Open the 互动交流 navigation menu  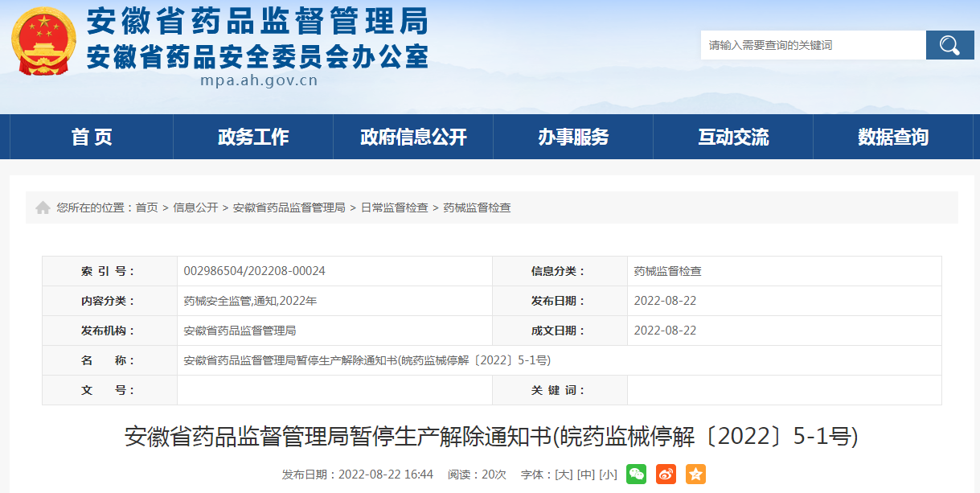click(733, 137)
